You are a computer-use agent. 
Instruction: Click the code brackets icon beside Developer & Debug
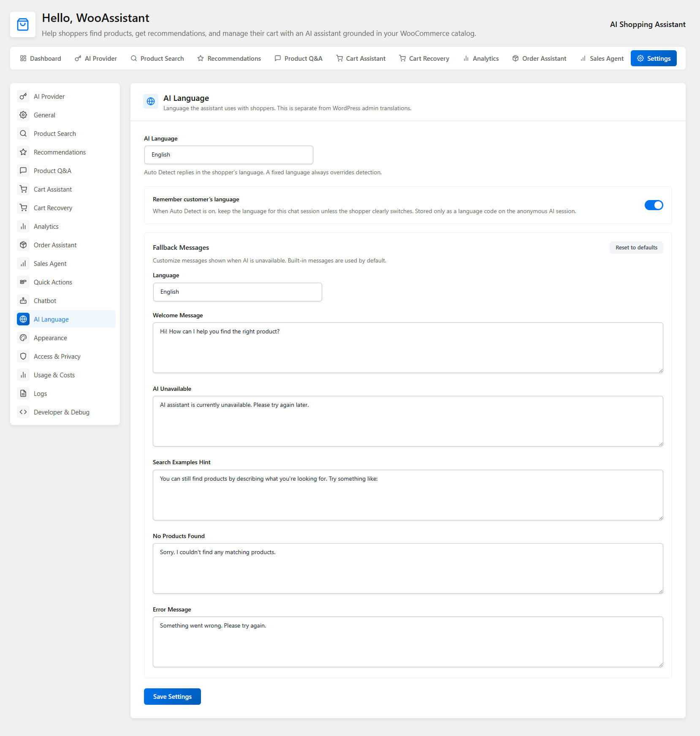tap(23, 412)
